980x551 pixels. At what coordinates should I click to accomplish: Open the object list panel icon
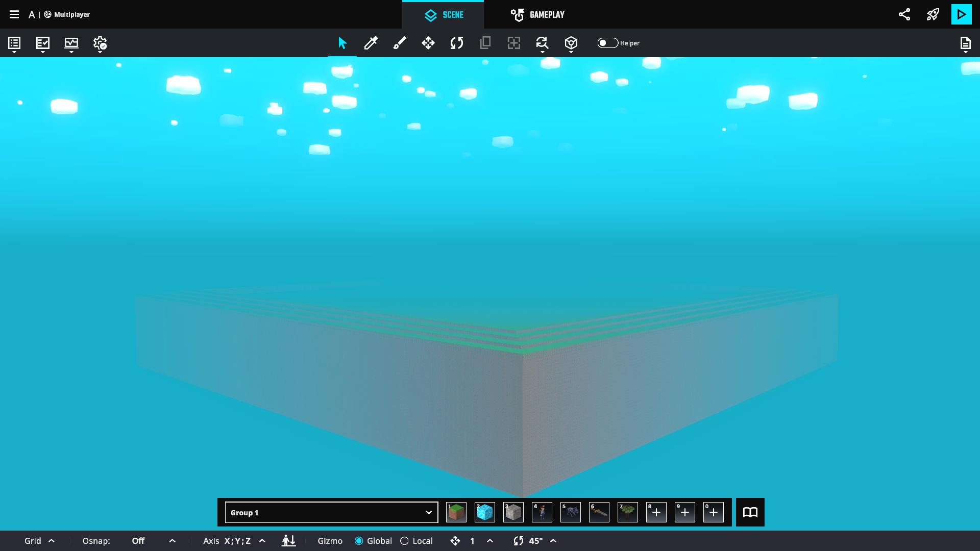[14, 44]
